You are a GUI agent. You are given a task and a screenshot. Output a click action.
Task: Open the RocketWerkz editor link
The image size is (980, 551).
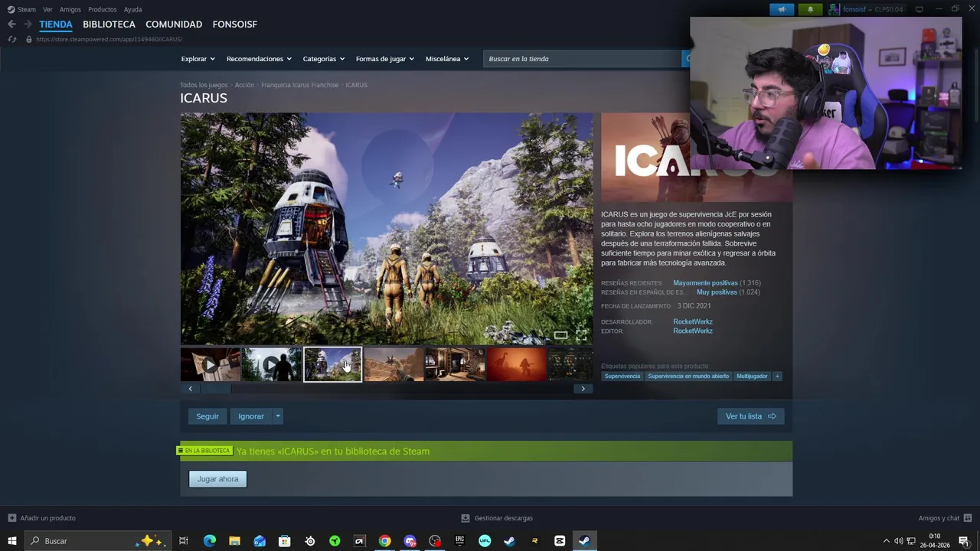(693, 331)
